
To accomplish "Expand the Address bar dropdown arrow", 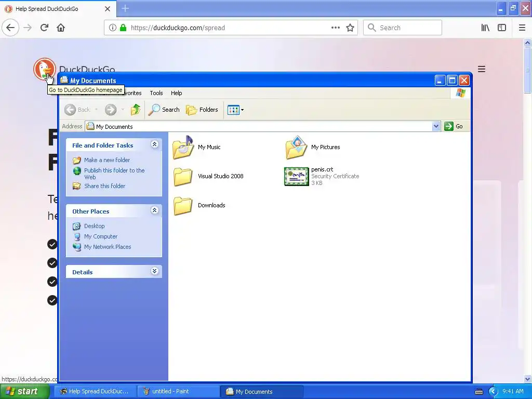I will click(436, 126).
